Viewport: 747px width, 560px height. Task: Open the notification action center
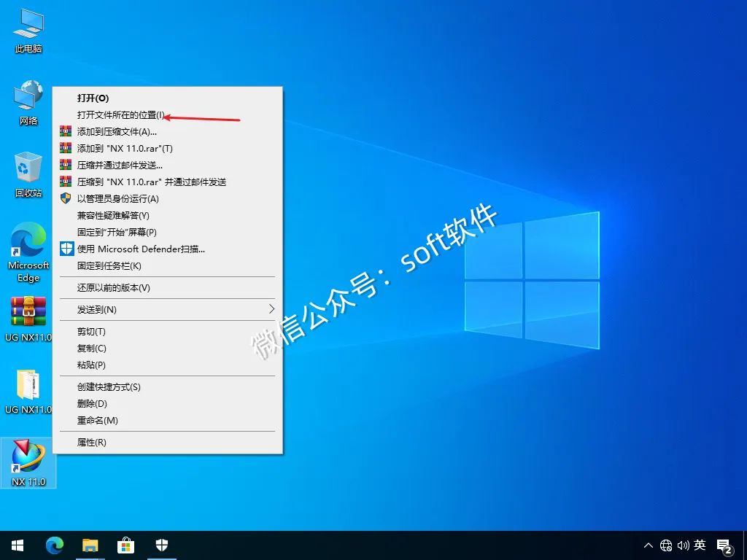click(725, 547)
